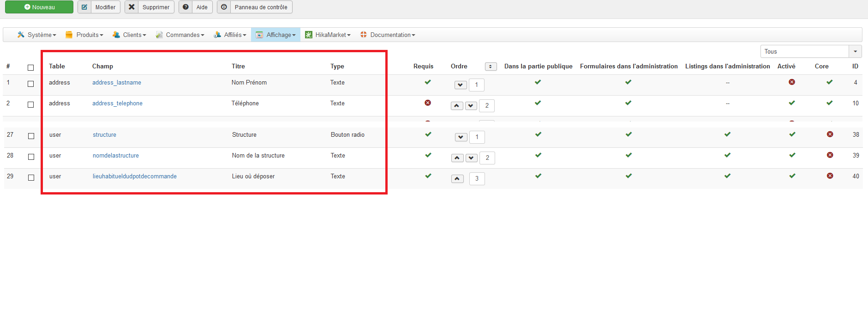Image resolution: width=868 pixels, height=310 pixels.
Task: Check the structure row checkbox
Action: (31, 136)
